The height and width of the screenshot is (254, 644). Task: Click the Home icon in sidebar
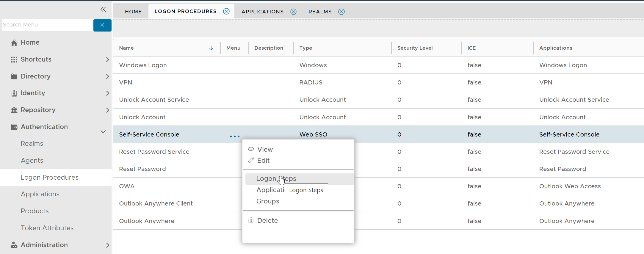(14, 43)
